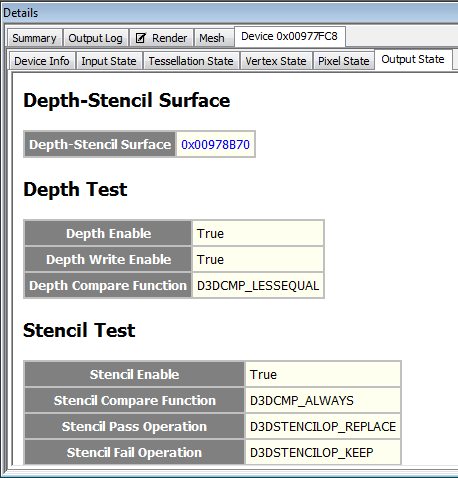Image resolution: width=458 pixels, height=478 pixels.
Task: Click the D3DSTENCILOP_KEEP value cell
Action: (x=323, y=452)
